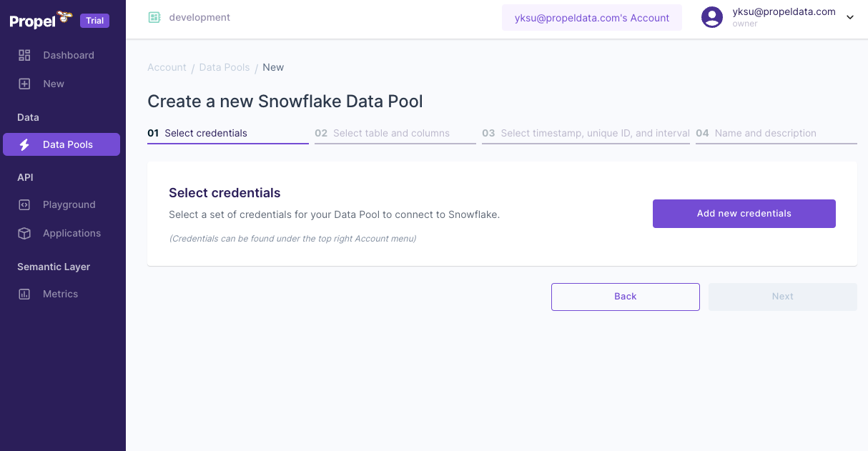Click the development environment icon
The height and width of the screenshot is (451, 868).
154,17
